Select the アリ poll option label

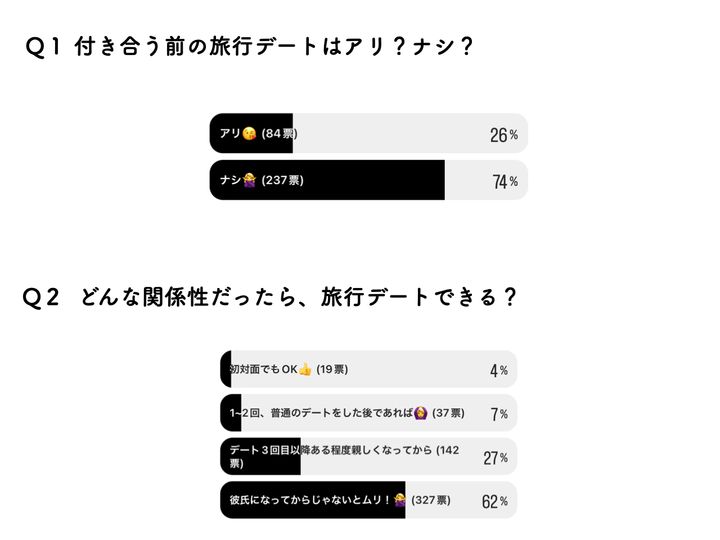(x=230, y=134)
